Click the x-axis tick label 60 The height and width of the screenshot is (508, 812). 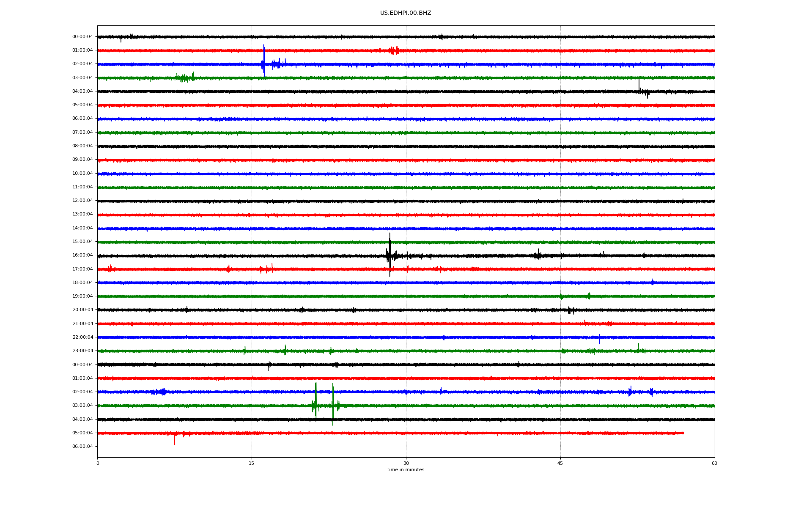point(714,464)
